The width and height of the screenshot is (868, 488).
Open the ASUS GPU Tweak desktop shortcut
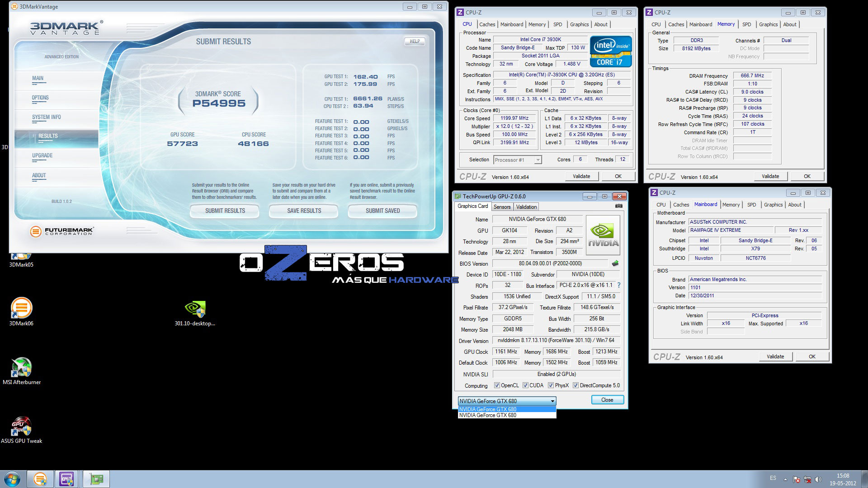coord(21,426)
